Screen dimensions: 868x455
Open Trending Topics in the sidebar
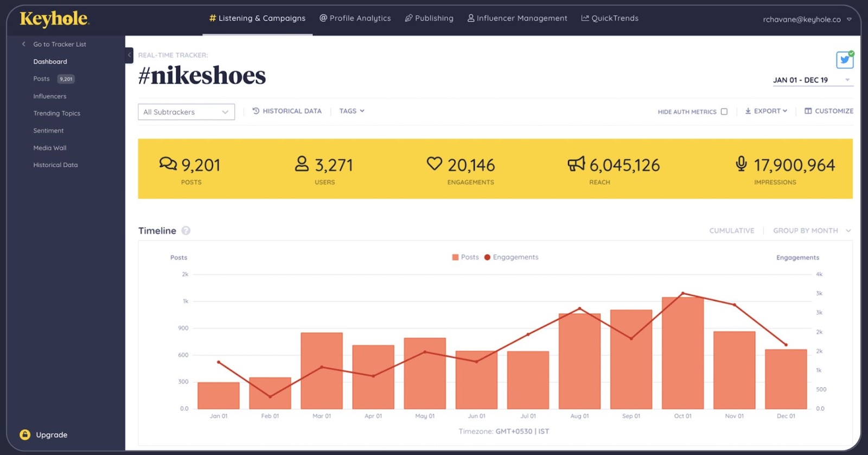click(x=57, y=113)
